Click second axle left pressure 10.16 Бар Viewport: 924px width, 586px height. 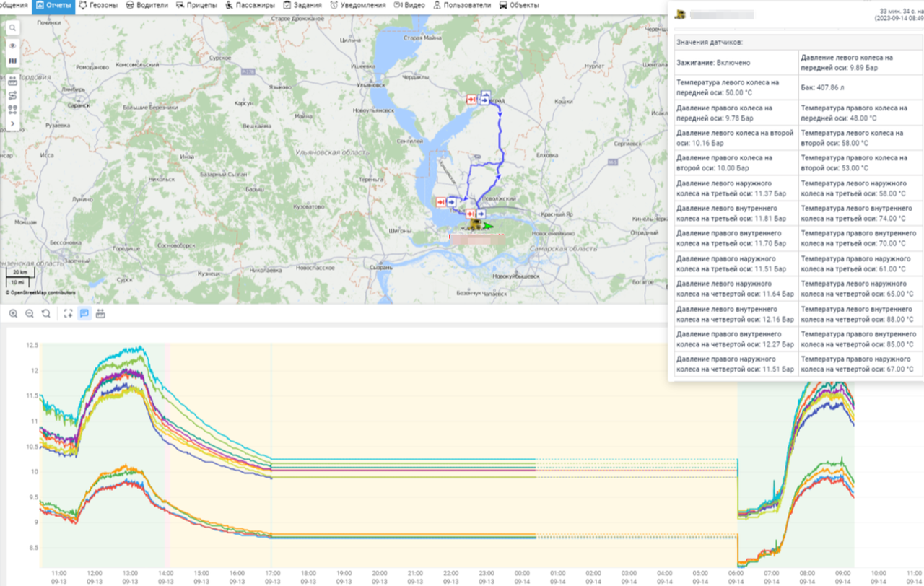(x=735, y=138)
